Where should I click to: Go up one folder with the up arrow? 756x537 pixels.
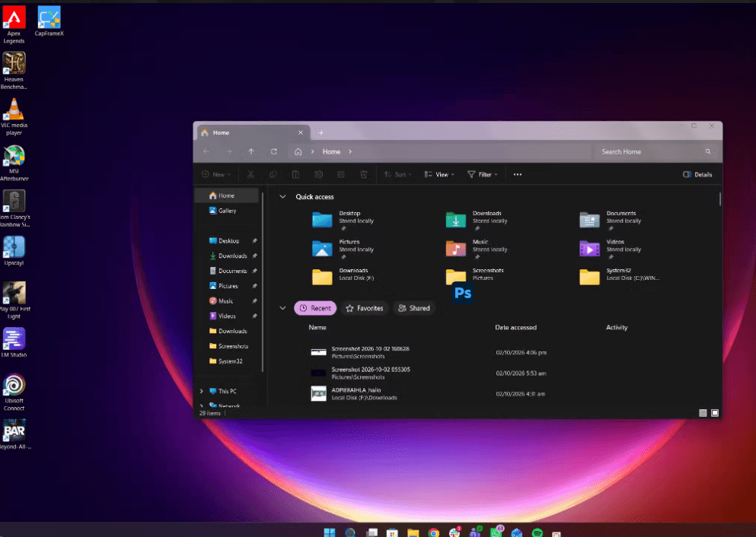click(x=251, y=151)
